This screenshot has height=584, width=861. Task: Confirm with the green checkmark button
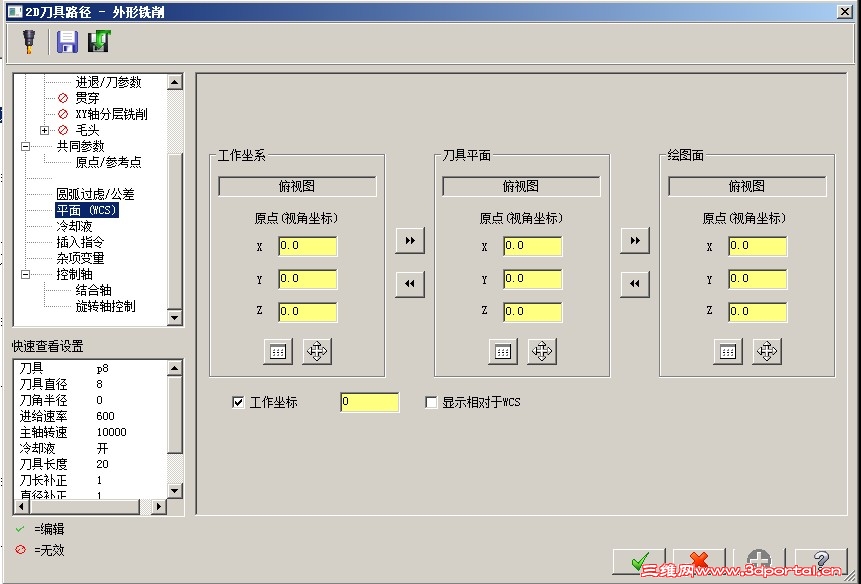tap(639, 561)
